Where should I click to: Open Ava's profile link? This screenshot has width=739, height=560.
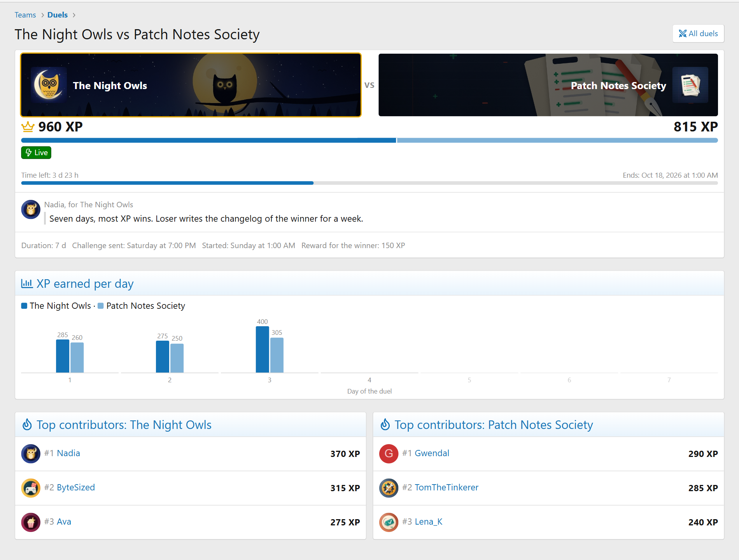[64, 521]
